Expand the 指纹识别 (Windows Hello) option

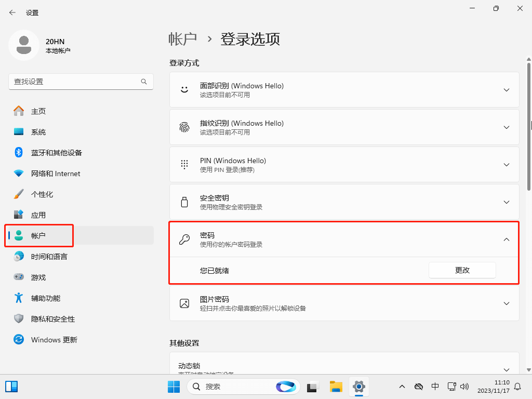click(506, 127)
